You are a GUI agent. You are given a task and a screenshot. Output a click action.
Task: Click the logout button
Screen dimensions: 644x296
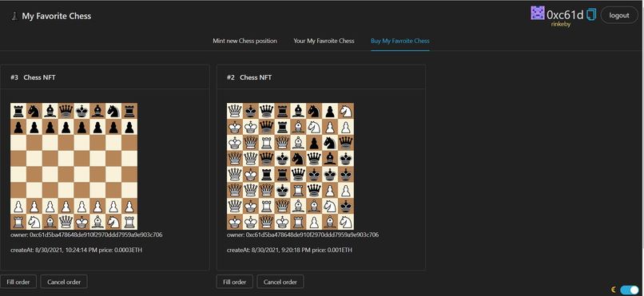(619, 15)
